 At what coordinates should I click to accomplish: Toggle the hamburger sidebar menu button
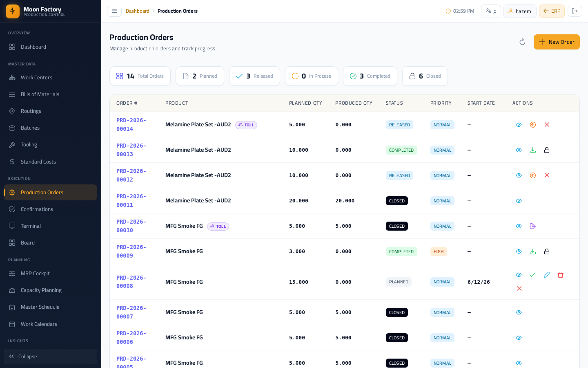[114, 11]
